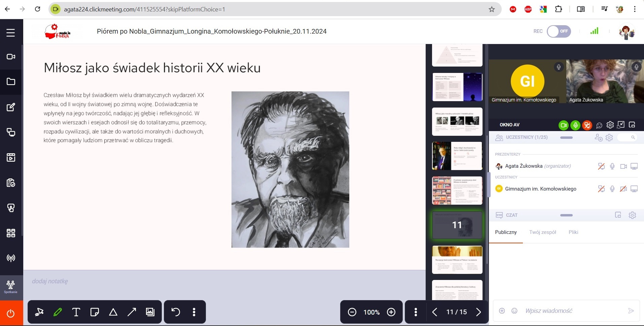
Task: Insert an image with the picture tool
Action: 150,312
